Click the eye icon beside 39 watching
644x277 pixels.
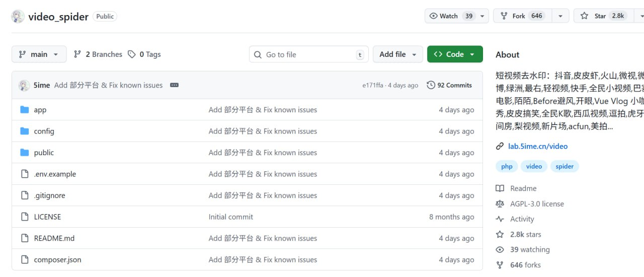tap(500, 249)
